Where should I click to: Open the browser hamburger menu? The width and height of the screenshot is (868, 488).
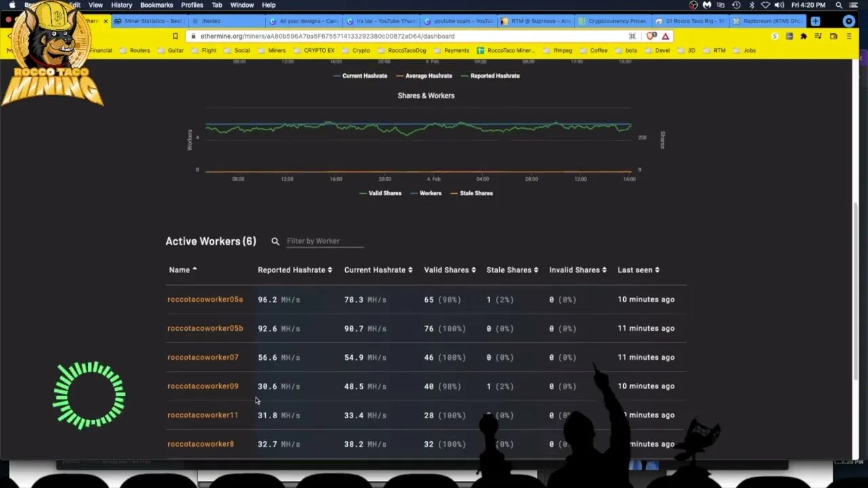849,36
